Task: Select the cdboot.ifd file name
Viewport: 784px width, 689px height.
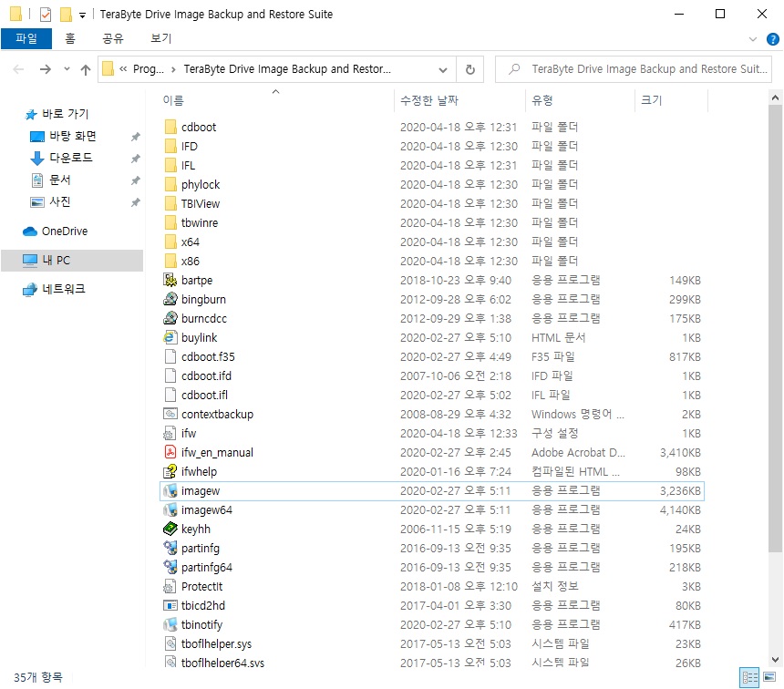Action: point(207,376)
